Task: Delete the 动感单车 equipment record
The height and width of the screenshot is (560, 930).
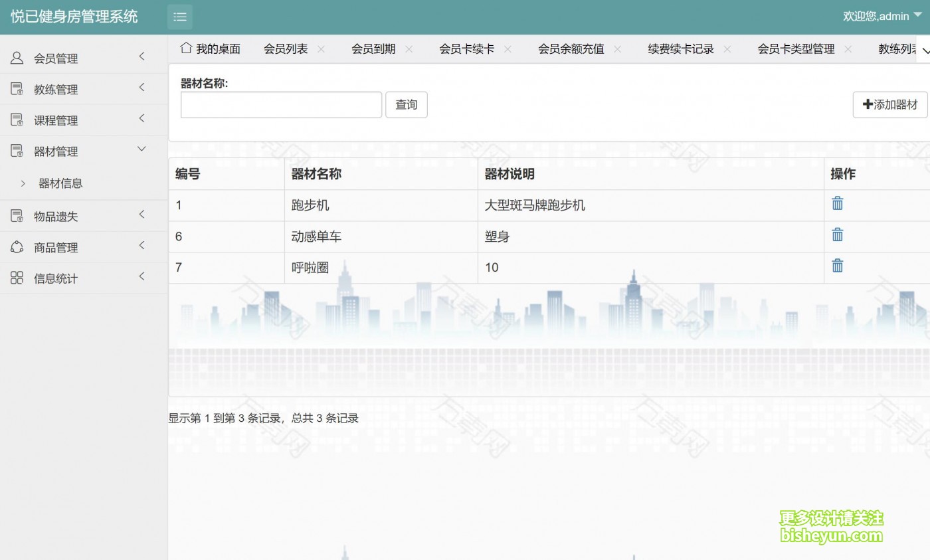Action: click(x=837, y=234)
